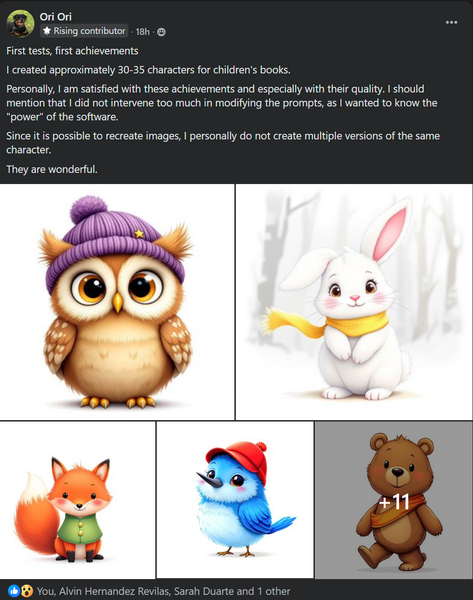Click Ori Ori's profile picture
Viewport: 473px width, 600px height.
(20, 24)
